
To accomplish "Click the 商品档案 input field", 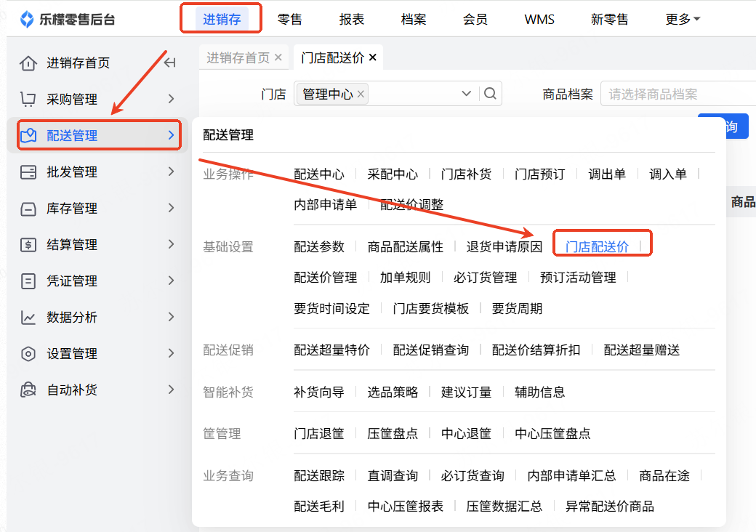I will (x=678, y=94).
